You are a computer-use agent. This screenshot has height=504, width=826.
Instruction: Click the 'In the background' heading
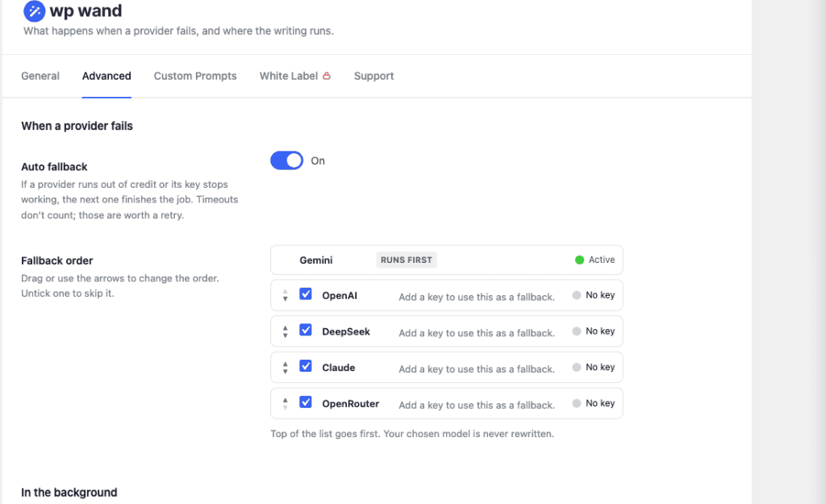click(x=69, y=493)
